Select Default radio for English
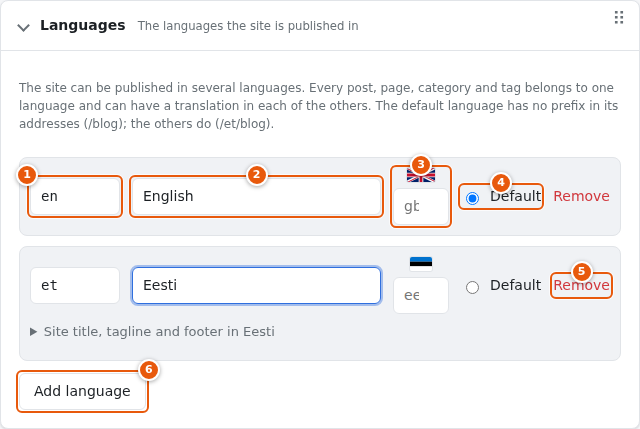 point(472,198)
